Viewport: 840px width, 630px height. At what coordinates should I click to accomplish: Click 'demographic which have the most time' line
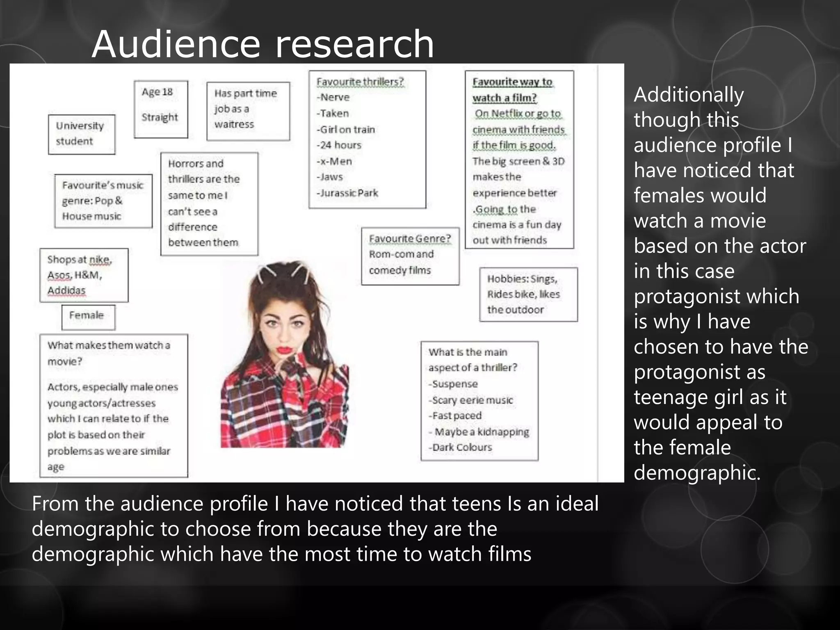[x=281, y=554]
